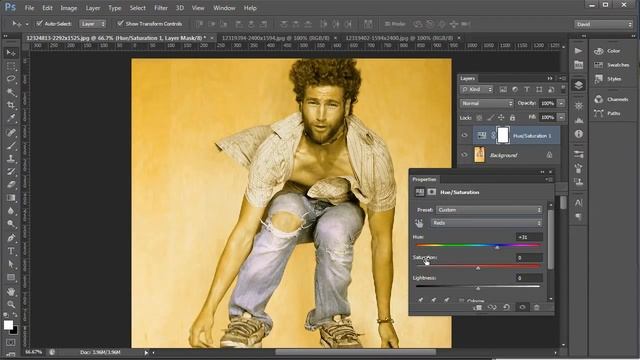Screen dimensions: 640x360
Task: Toggle the Show Transform Controls checkbox
Action: pyautogui.click(x=120, y=23)
